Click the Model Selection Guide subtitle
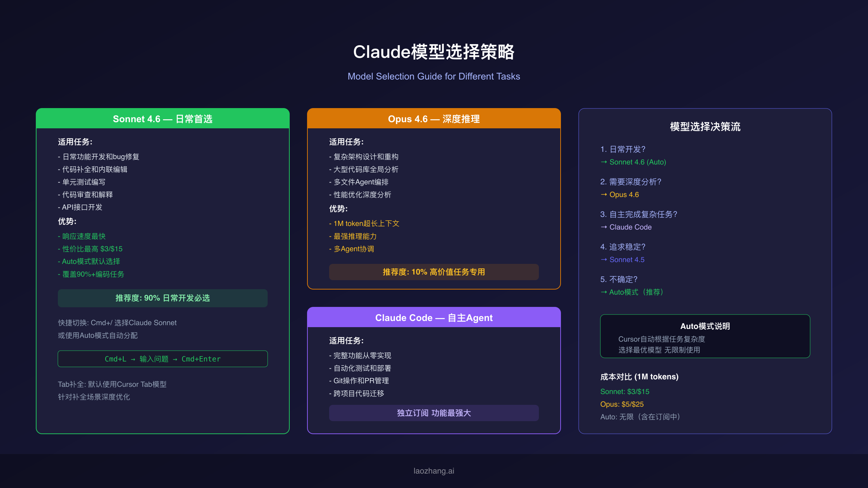 coord(434,77)
